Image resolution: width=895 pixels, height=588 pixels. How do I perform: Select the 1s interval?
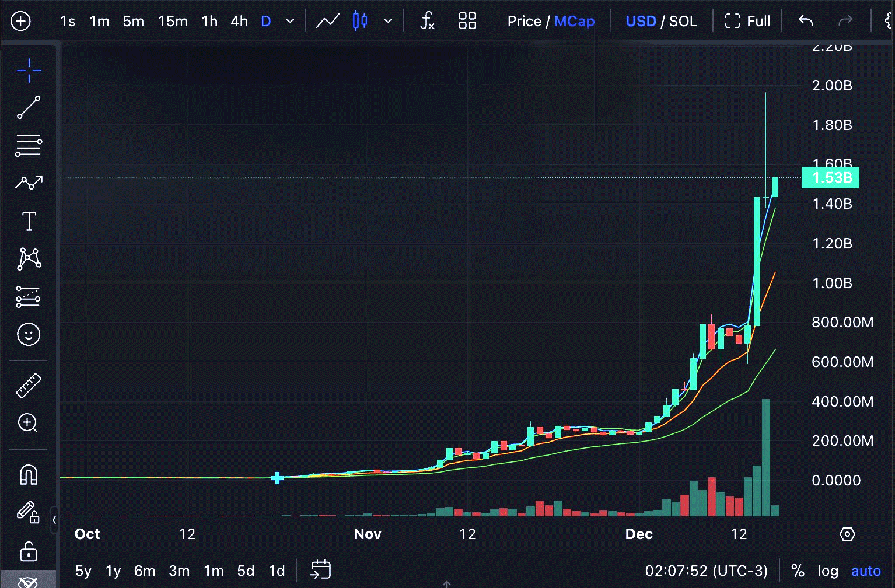pos(68,22)
